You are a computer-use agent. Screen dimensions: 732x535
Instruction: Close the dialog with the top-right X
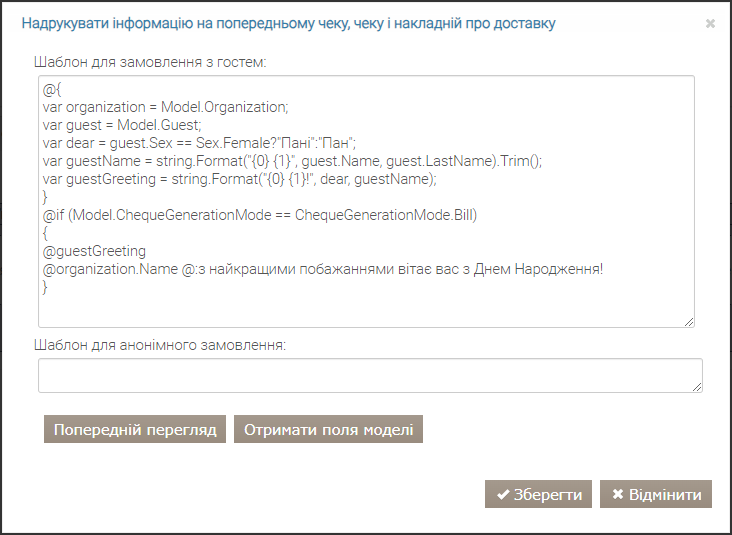[x=710, y=23]
